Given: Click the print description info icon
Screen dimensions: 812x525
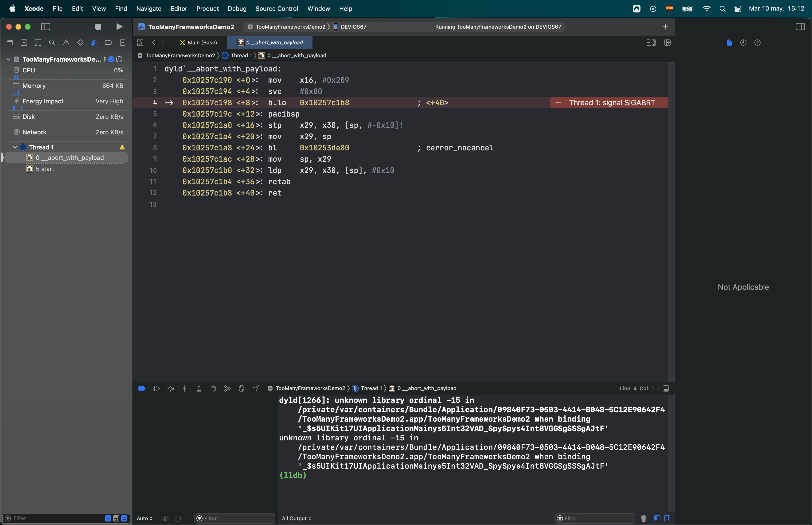Looking at the screenshot, I should point(178,518).
